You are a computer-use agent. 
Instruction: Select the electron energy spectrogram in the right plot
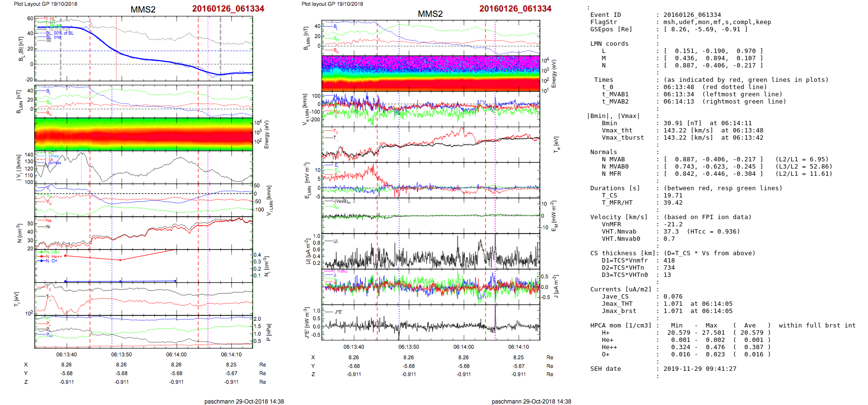pyautogui.click(x=431, y=73)
